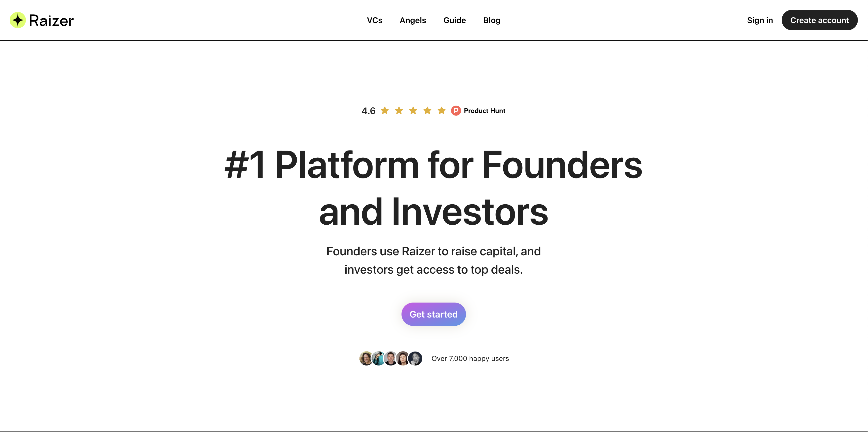
Task: Click the fourth gold rating star
Action: [x=427, y=110]
